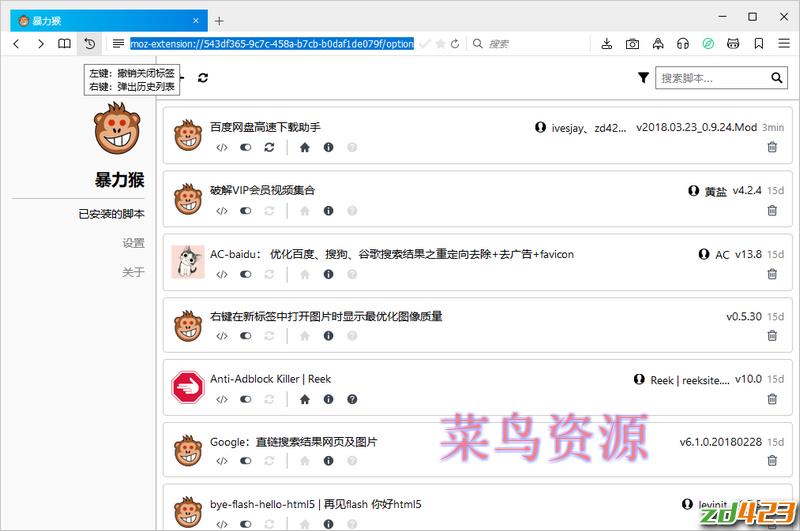Show info for 破解VIP会员视频集合

point(329,211)
